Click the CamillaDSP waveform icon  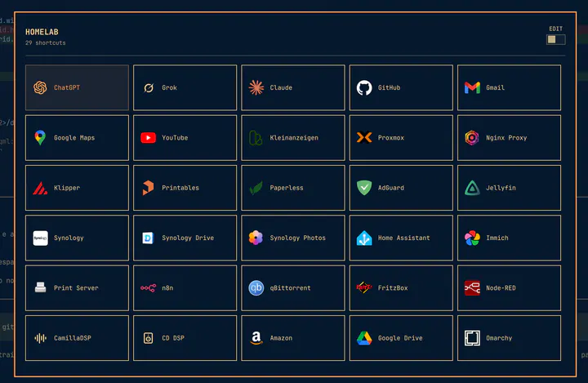(40, 338)
